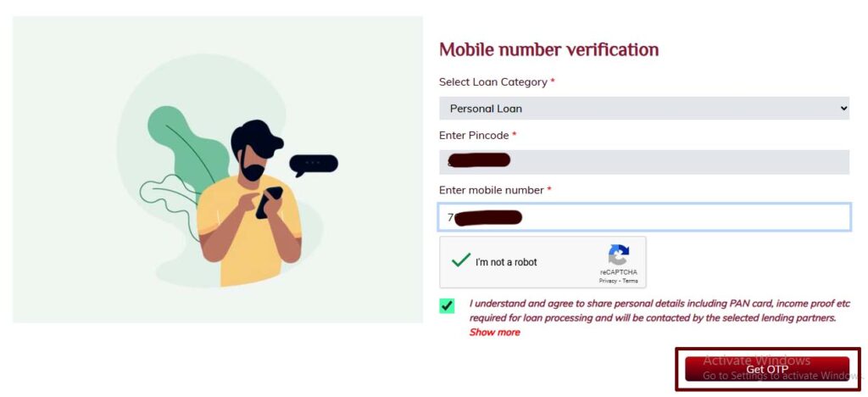Click the consent paragraph about PAN card details
The image size is (868, 397).
coord(659,310)
